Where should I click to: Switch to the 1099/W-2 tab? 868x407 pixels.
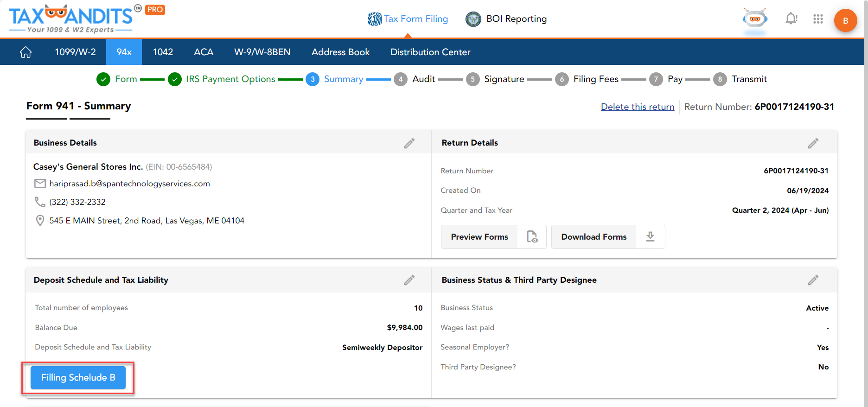(75, 52)
